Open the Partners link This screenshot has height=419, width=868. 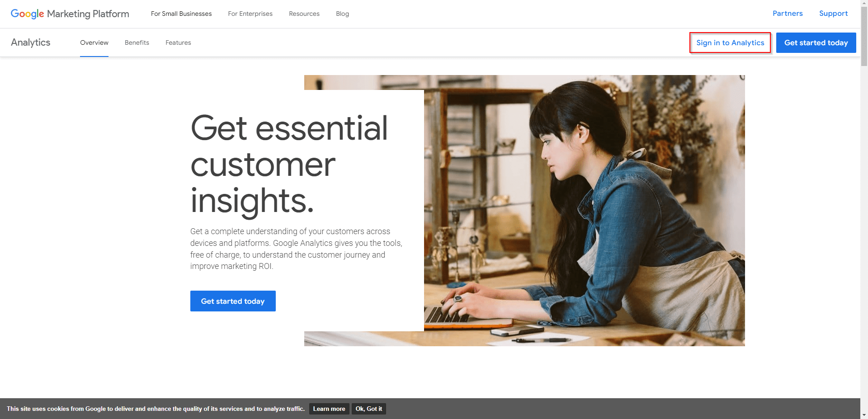(x=788, y=14)
